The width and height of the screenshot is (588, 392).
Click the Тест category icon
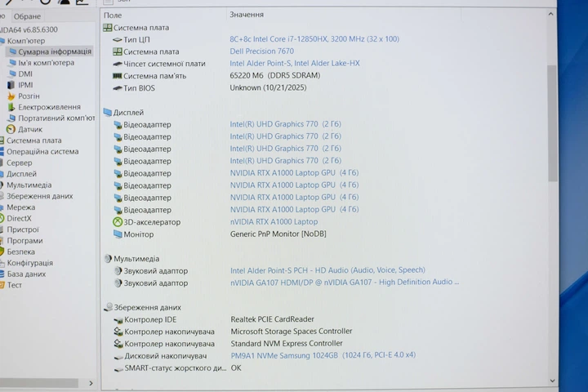pyautogui.click(x=2, y=285)
